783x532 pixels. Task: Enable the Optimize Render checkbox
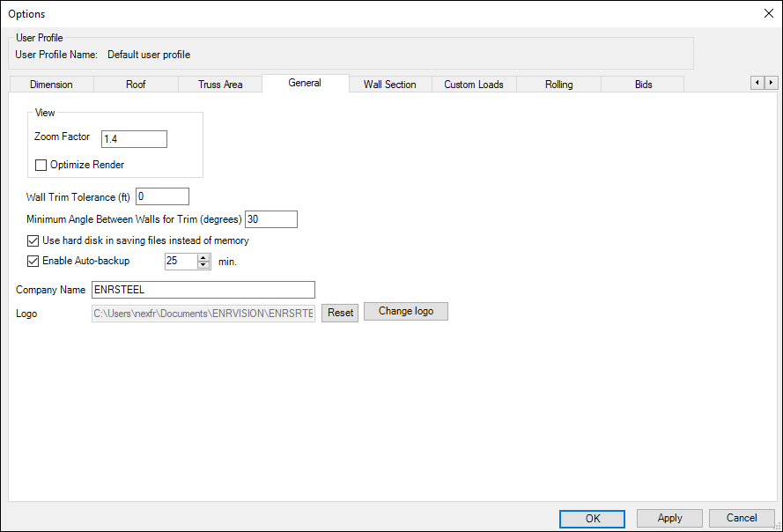tap(41, 165)
